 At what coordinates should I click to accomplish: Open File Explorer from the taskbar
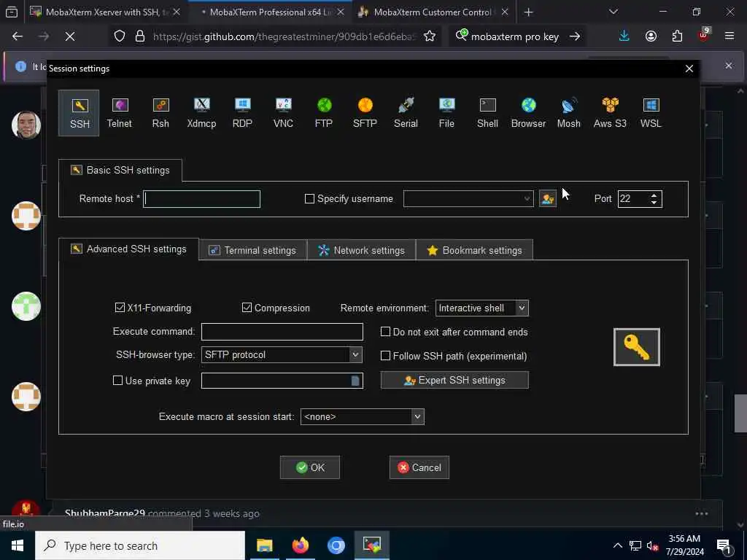264,545
